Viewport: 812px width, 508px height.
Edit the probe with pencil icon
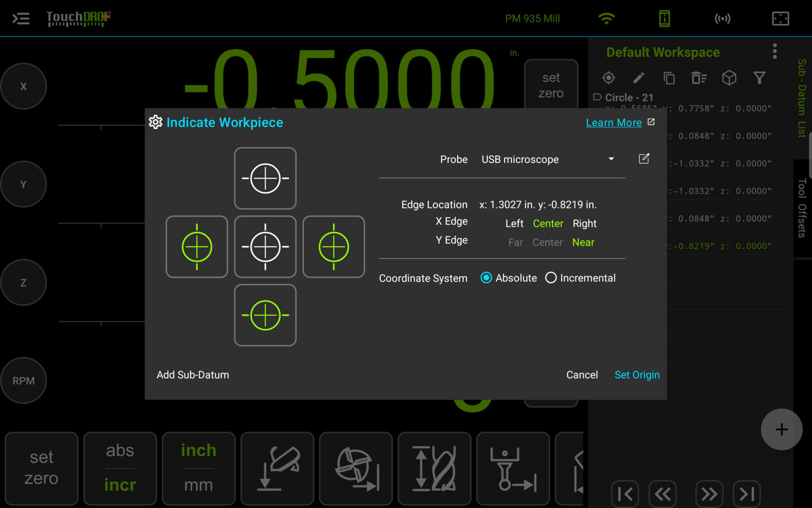644,159
